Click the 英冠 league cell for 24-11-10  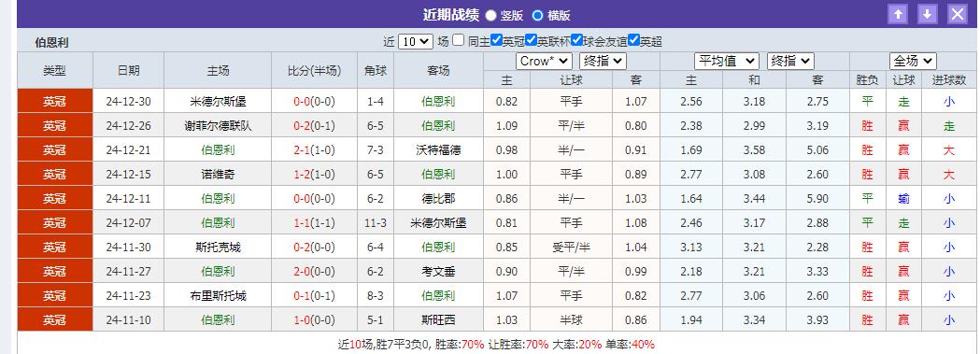click(x=55, y=319)
